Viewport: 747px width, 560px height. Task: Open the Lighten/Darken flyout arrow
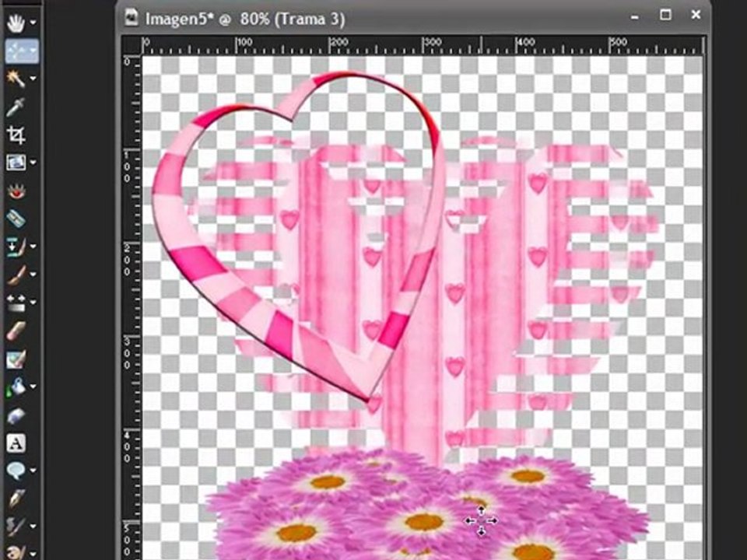(33, 303)
